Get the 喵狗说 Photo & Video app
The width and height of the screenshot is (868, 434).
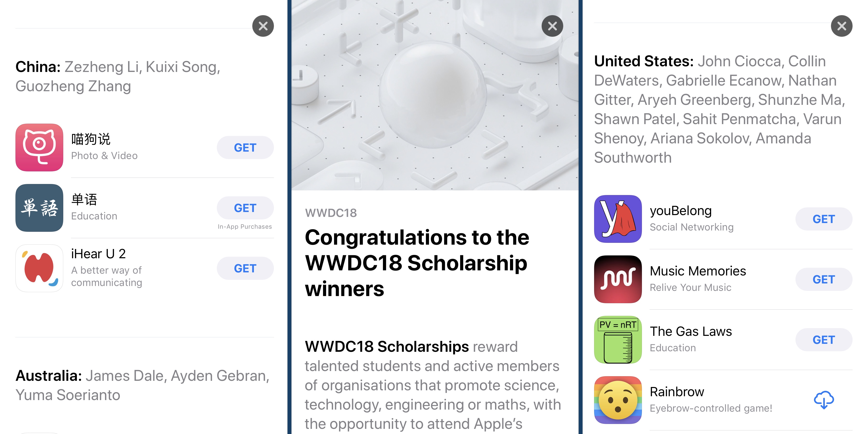[x=245, y=148]
